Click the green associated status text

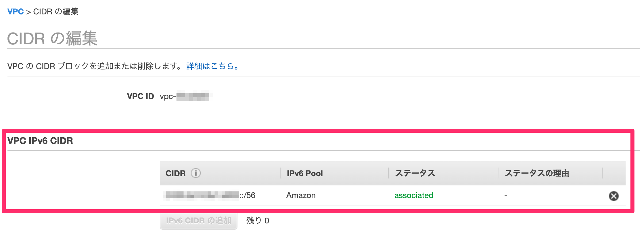414,195
